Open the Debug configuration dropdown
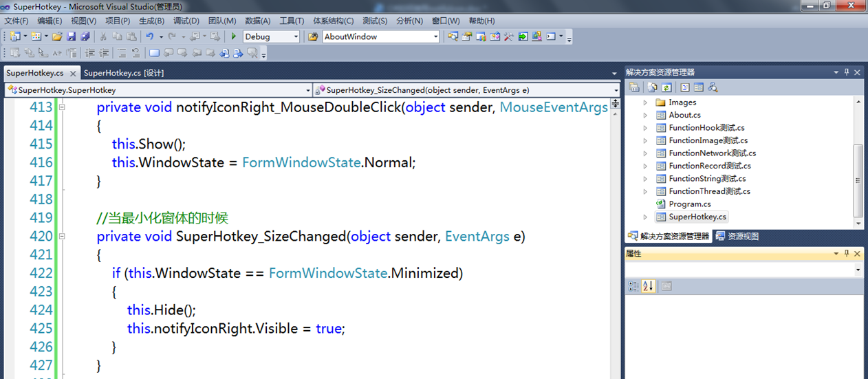 [296, 37]
